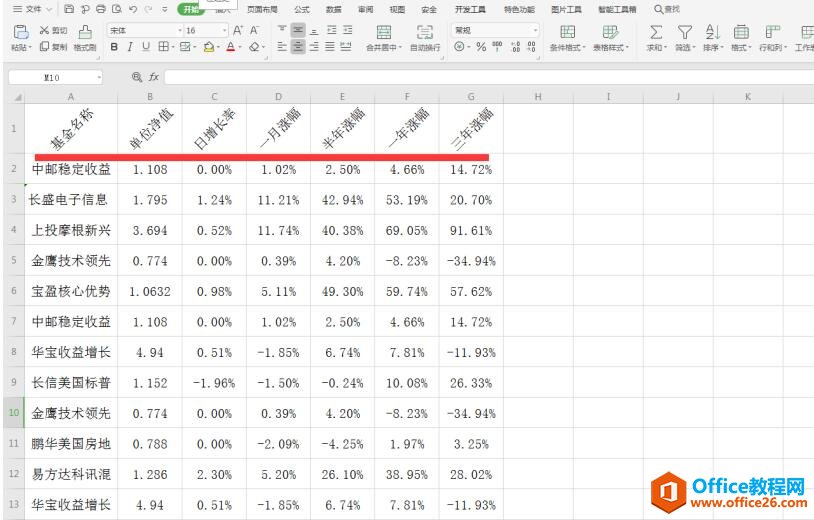Click the Filter (筛选) funnel icon
The width and height of the screenshot is (814, 520).
click(685, 32)
